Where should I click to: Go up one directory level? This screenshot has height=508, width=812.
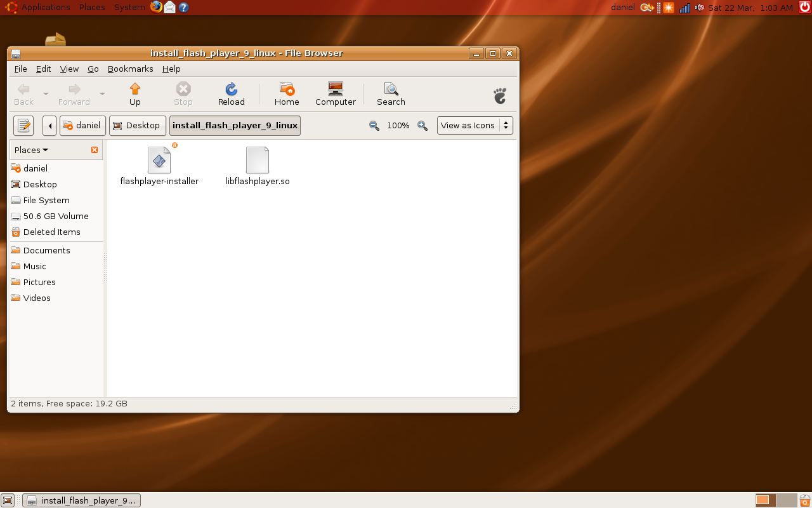(134, 94)
